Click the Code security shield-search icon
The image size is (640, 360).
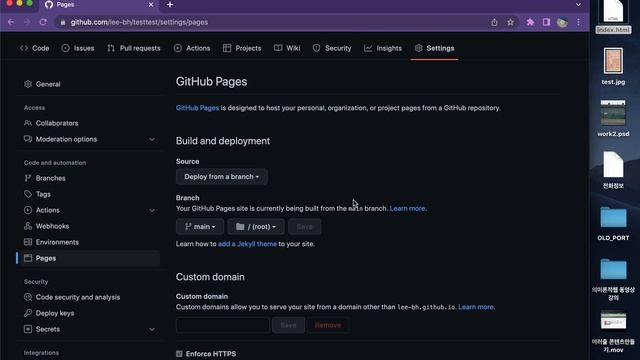[28, 297]
